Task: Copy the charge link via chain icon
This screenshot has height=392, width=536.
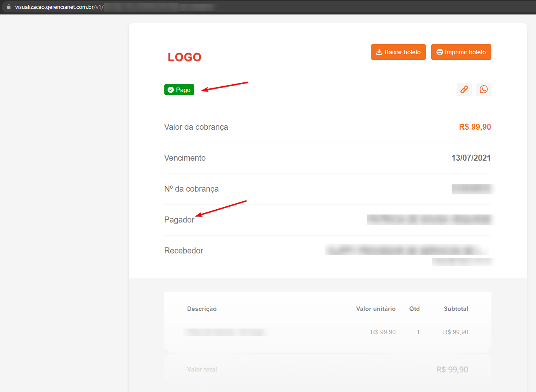Action: (464, 90)
